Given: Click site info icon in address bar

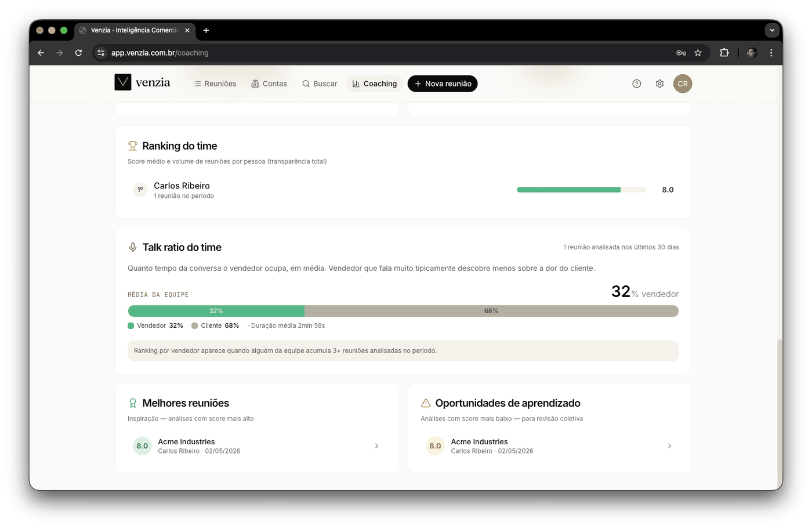Looking at the screenshot, I should [101, 53].
